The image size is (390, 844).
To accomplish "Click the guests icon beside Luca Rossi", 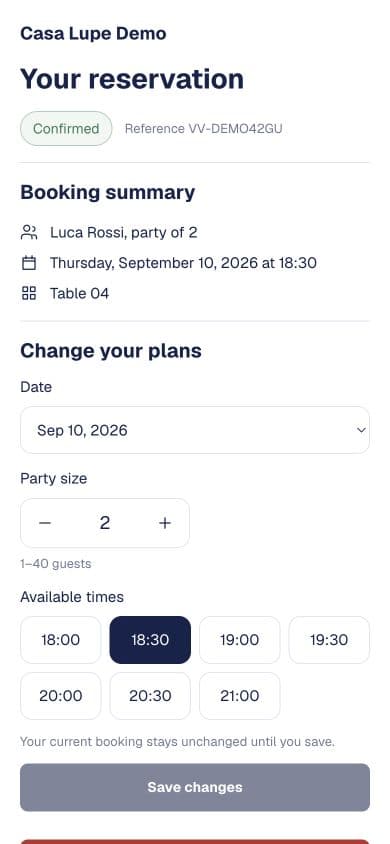I will point(29,233).
